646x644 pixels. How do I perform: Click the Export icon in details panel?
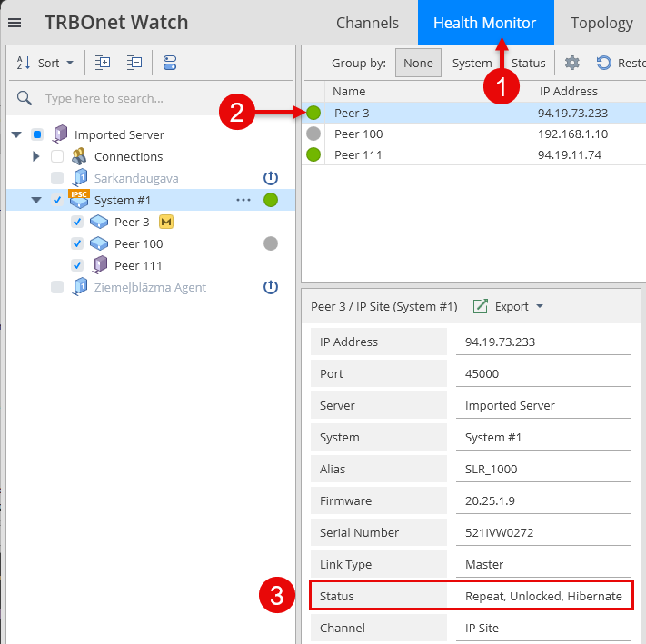[481, 306]
